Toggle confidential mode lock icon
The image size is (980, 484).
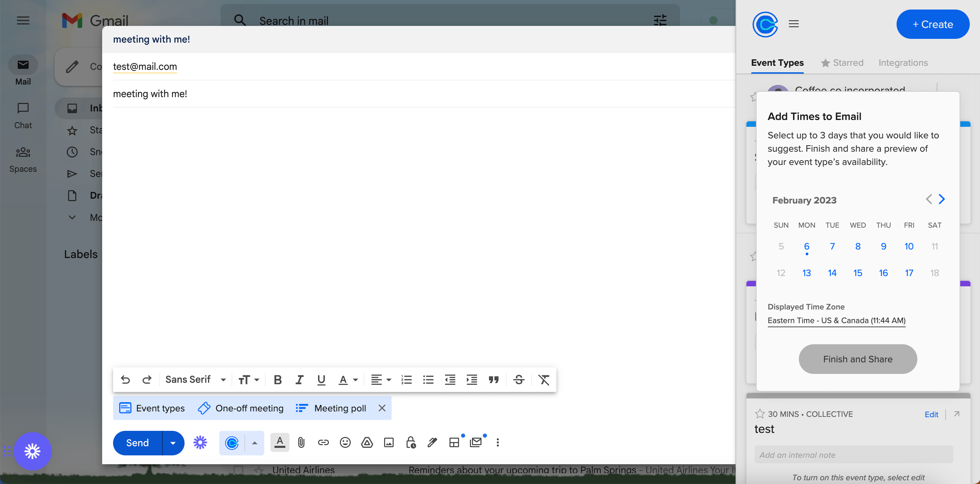410,442
